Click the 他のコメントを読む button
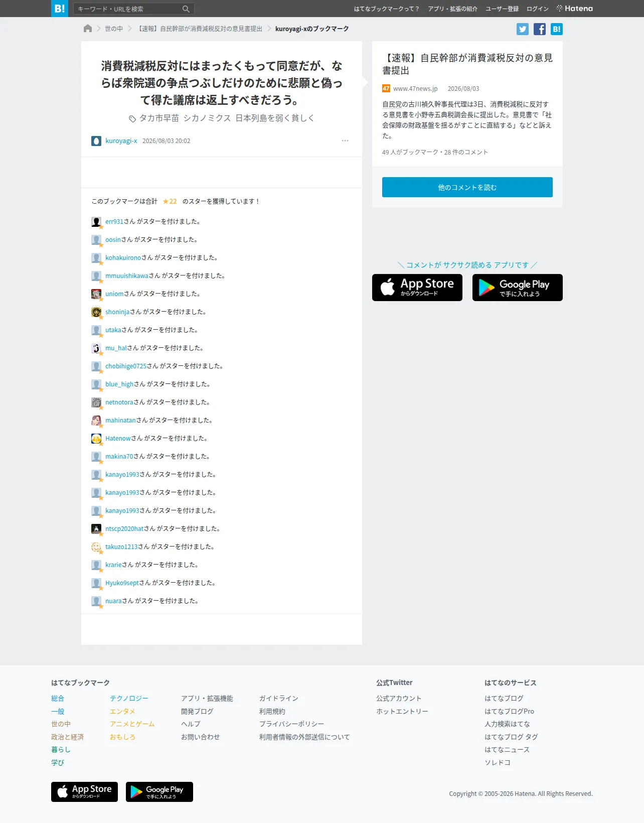Image resolution: width=644 pixels, height=823 pixels. point(467,187)
